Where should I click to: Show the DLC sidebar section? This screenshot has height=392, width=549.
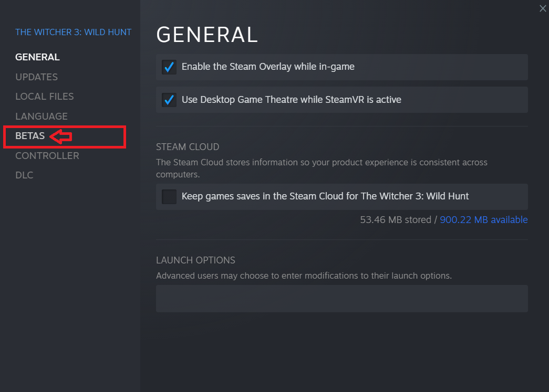24,175
